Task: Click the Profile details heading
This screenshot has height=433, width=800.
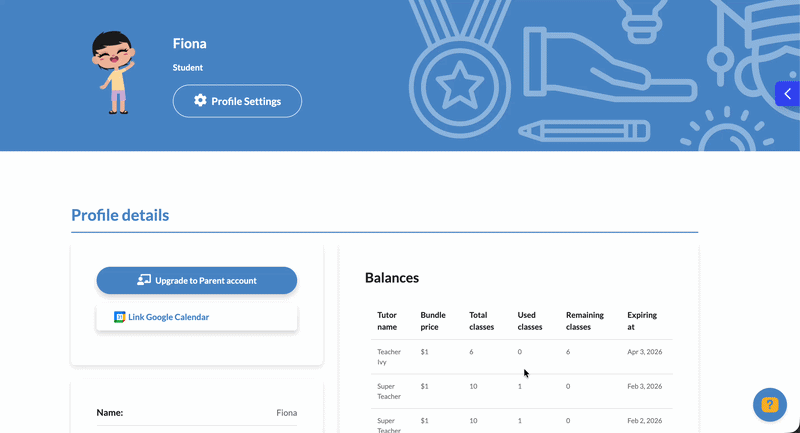Action: click(x=120, y=215)
